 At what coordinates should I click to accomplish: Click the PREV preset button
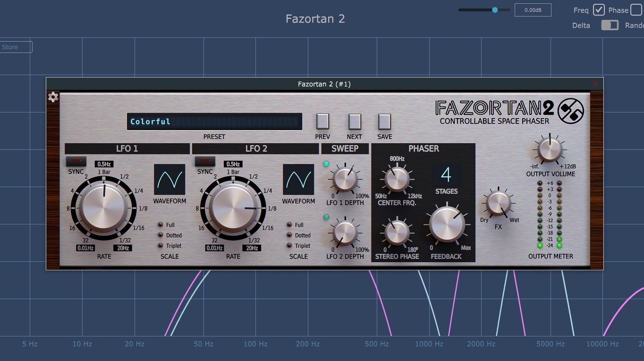pyautogui.click(x=322, y=121)
